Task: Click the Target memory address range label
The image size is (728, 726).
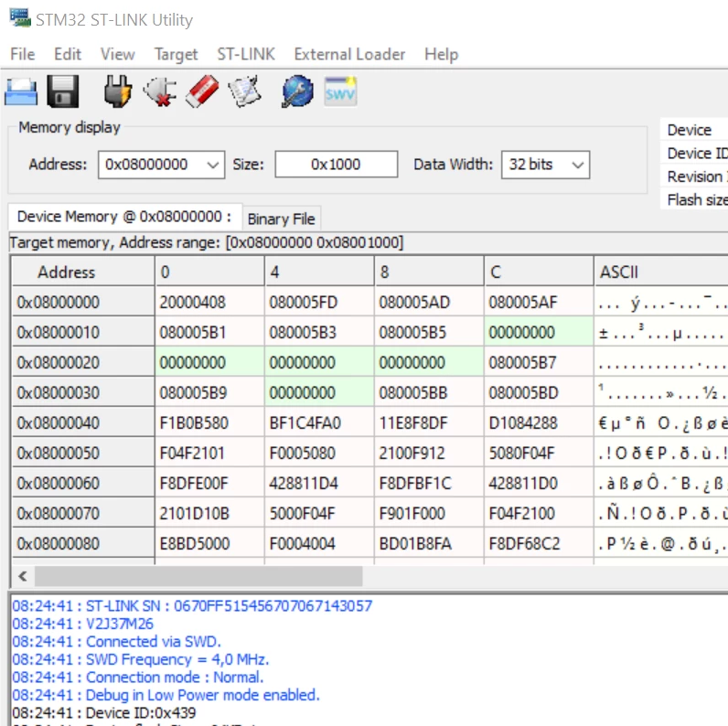Action: pos(207,242)
